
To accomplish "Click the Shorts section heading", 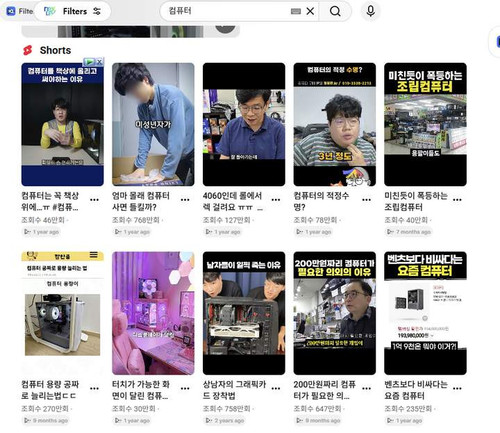I will pyautogui.click(x=55, y=50).
